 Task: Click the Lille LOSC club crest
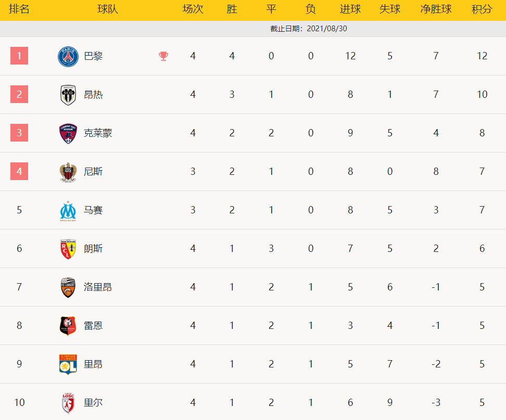click(68, 403)
